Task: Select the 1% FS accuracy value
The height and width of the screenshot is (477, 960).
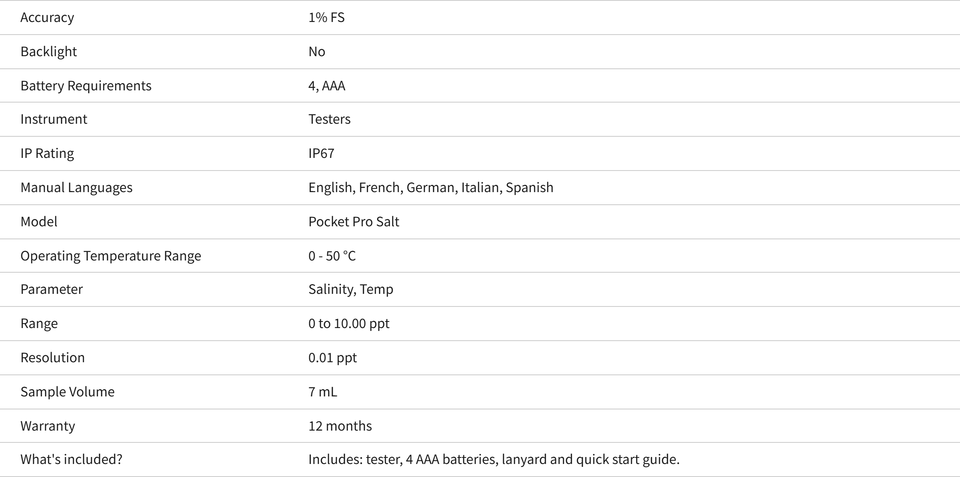Action: click(x=326, y=17)
